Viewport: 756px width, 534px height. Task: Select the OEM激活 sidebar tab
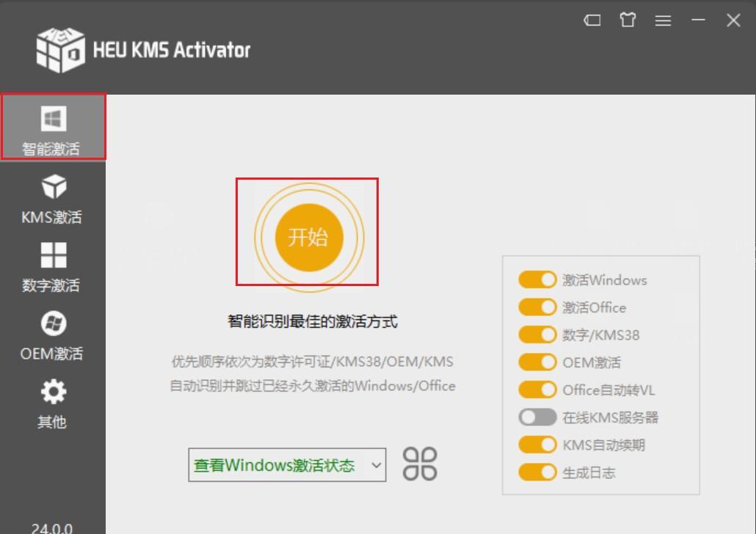click(53, 336)
